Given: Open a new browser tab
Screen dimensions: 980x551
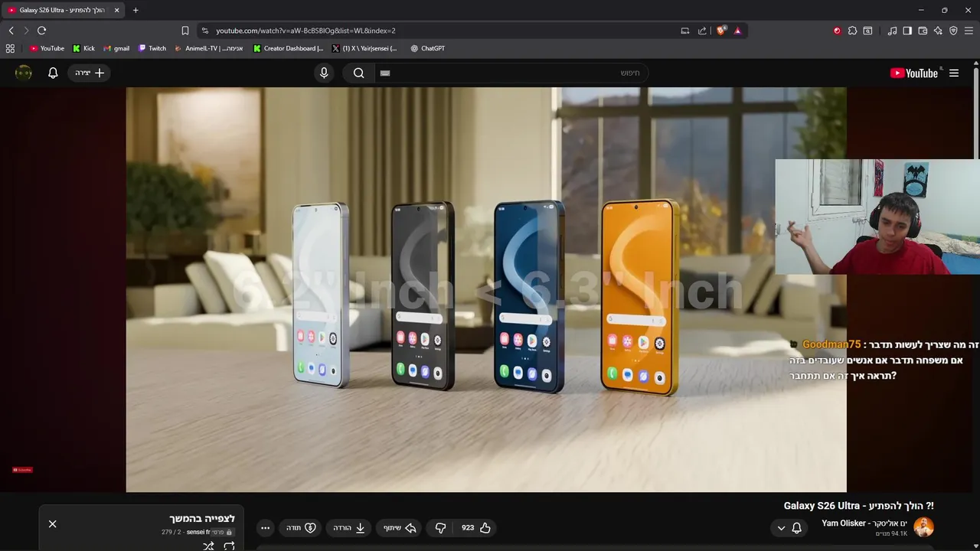Looking at the screenshot, I should (136, 10).
